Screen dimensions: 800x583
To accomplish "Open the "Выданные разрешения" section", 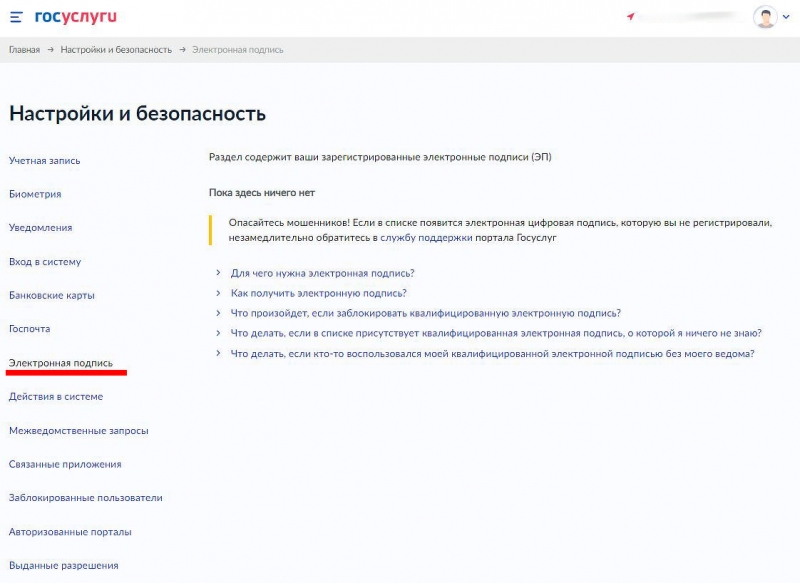I will 63,566.
